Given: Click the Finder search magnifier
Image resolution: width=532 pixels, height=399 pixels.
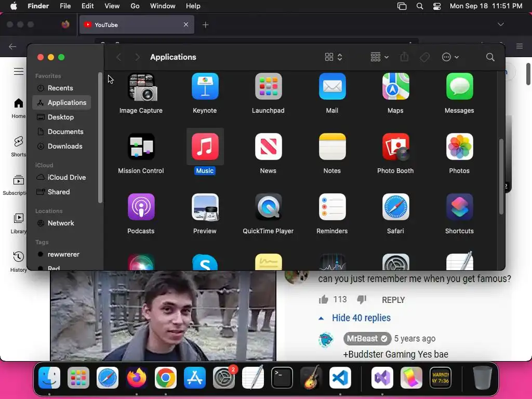Looking at the screenshot, I should 490,57.
